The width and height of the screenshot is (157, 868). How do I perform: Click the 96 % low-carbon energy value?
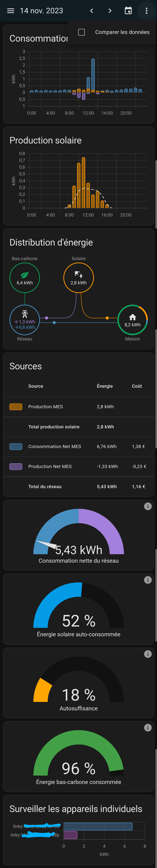pos(79,769)
